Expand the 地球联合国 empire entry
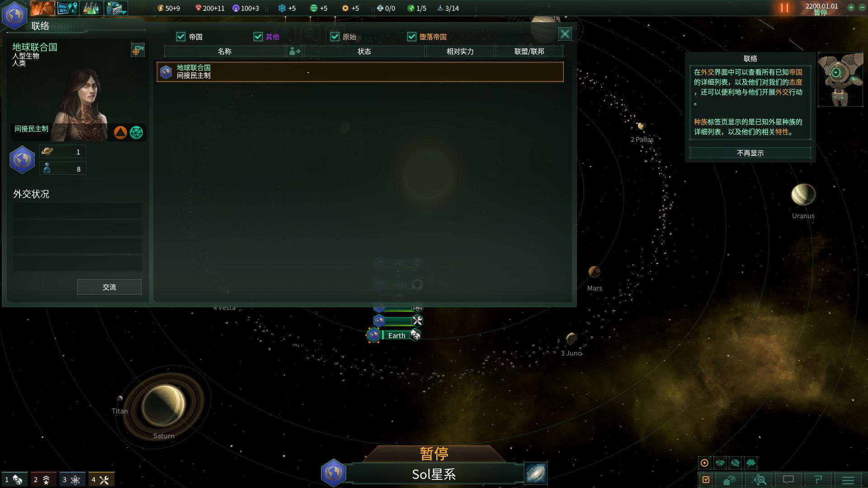This screenshot has height=488, width=868. pyautogui.click(x=359, y=71)
